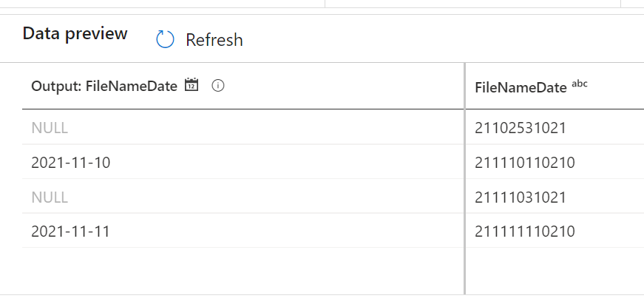
Task: Select the Data preview tab heading
Action: click(75, 34)
